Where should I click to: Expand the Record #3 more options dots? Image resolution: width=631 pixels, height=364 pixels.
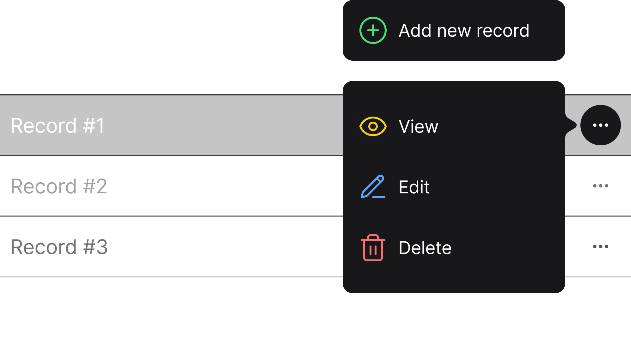pyautogui.click(x=600, y=246)
